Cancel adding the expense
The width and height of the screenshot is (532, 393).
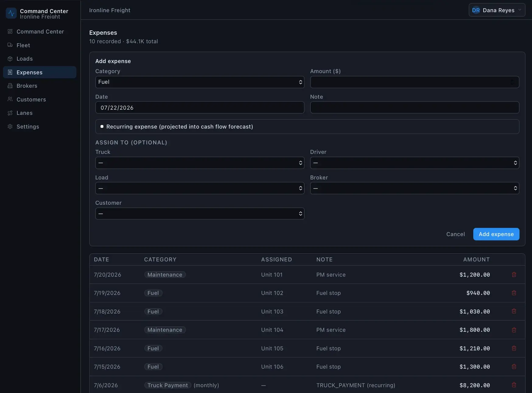click(x=456, y=234)
